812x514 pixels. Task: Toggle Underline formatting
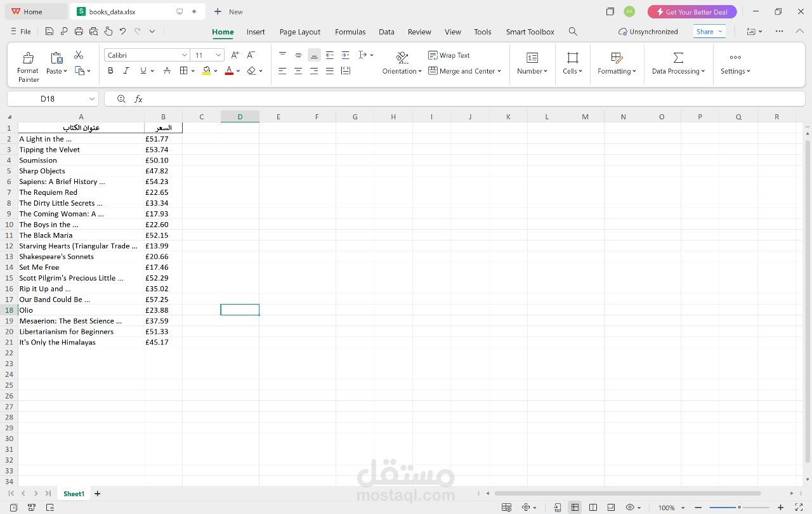pyautogui.click(x=143, y=71)
